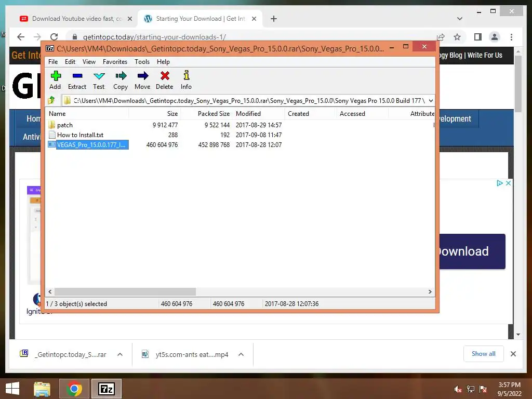Go up one folder level in 7-Zip
Screen dimensions: 532x399
click(51, 100)
